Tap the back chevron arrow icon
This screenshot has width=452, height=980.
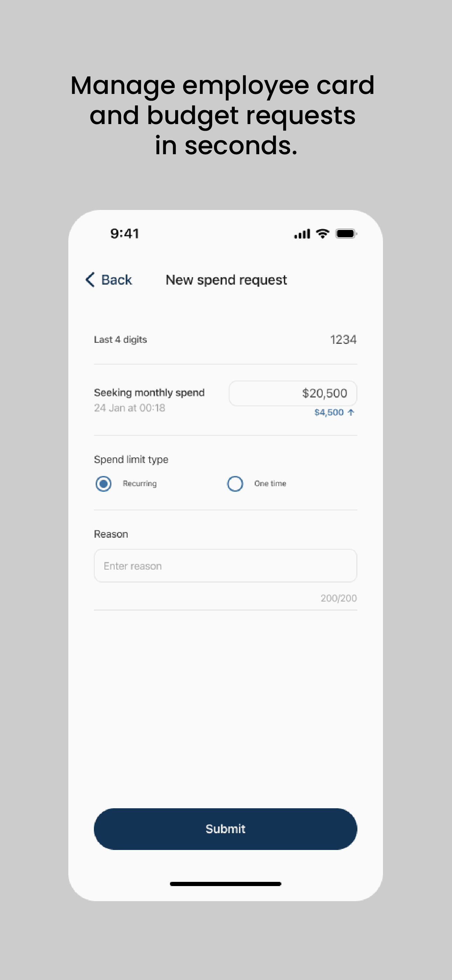click(x=90, y=280)
